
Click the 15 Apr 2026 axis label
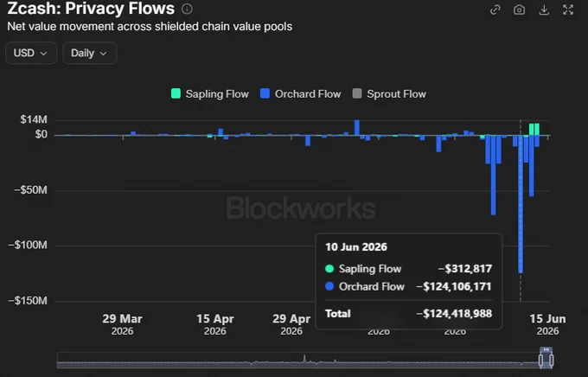pos(214,324)
